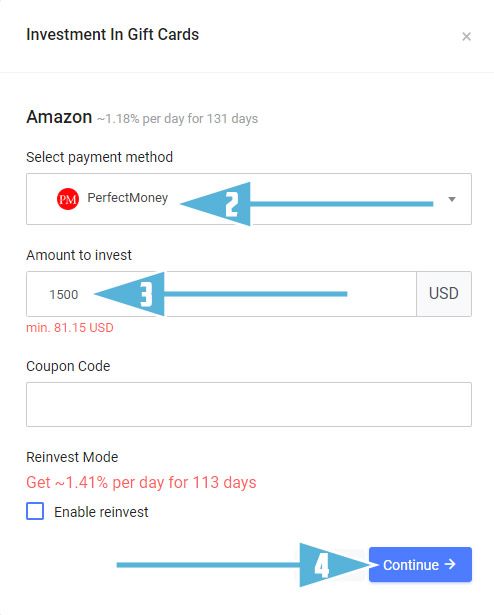Click the arrow icon inside the Continue button

[450, 564]
